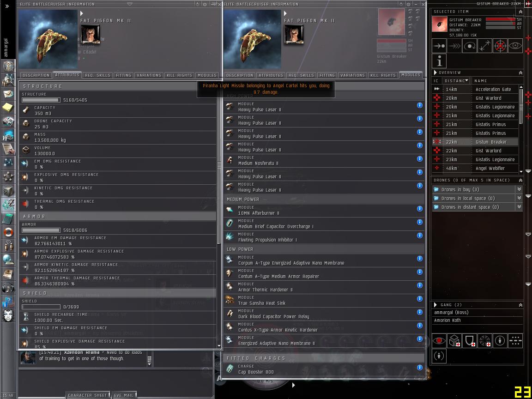Show info for Cap Booster 800 charge

pos(420,368)
